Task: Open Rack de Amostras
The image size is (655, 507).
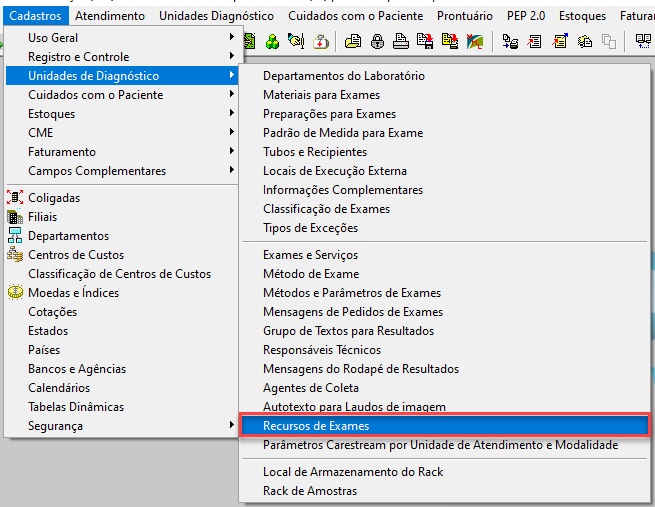Action: [x=445, y=491]
